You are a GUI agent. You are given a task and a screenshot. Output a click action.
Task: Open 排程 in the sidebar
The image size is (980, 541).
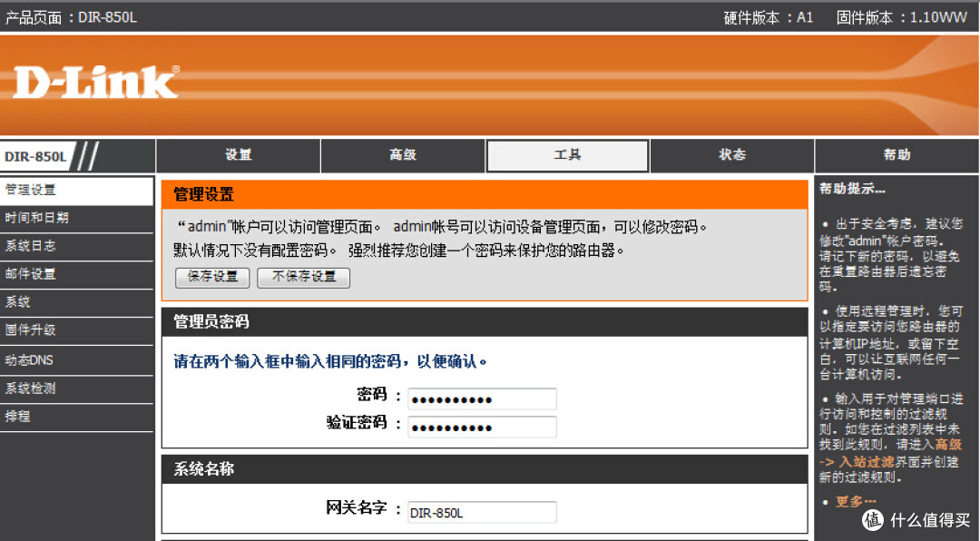click(x=76, y=418)
